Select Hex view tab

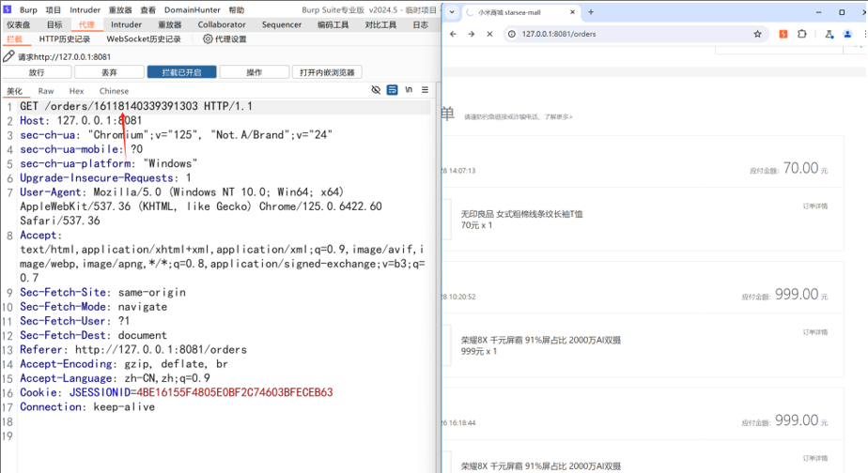(76, 91)
